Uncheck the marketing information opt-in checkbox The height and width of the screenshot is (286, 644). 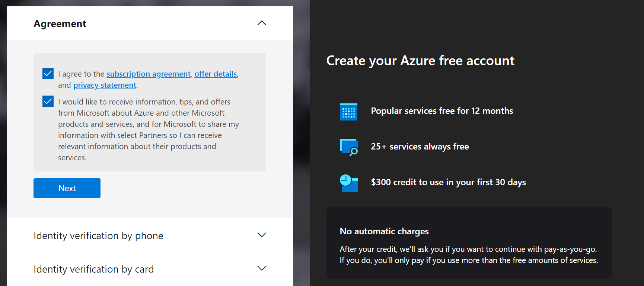pos(48,101)
